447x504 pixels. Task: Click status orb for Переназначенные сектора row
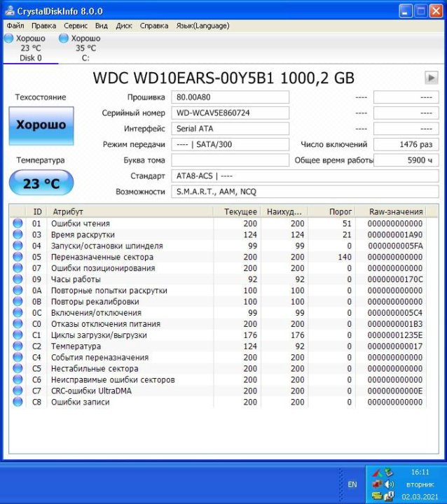18,257
